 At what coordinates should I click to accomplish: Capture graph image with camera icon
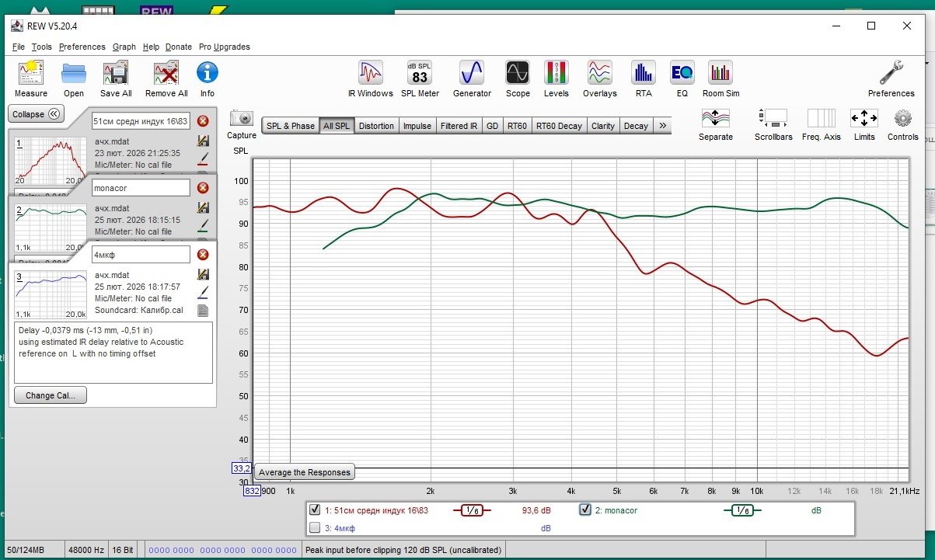(242, 123)
